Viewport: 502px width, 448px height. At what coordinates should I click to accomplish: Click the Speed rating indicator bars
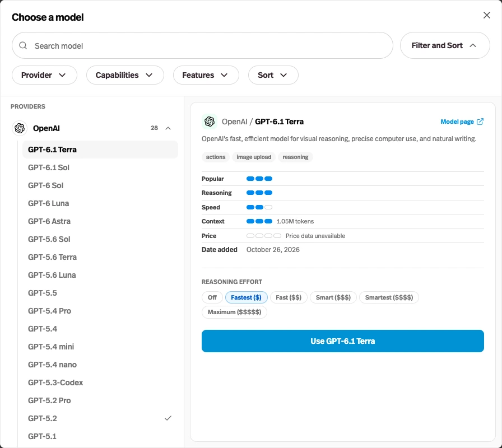pos(259,207)
